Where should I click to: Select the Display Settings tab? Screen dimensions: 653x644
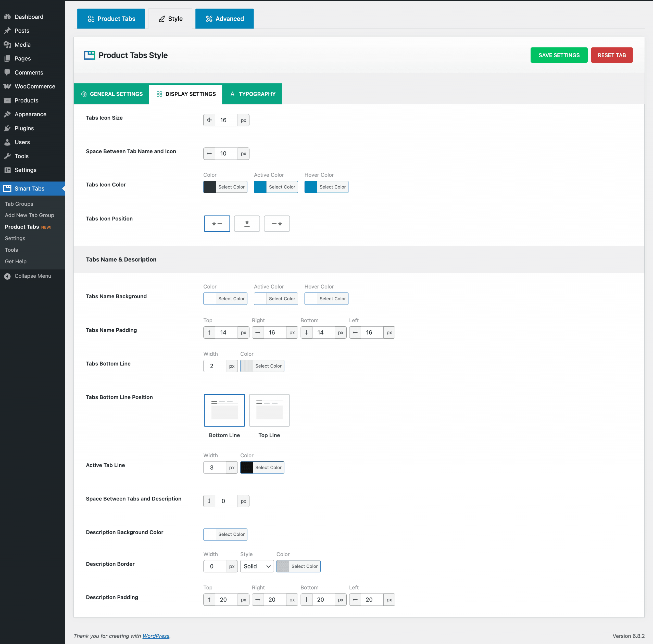coord(185,94)
